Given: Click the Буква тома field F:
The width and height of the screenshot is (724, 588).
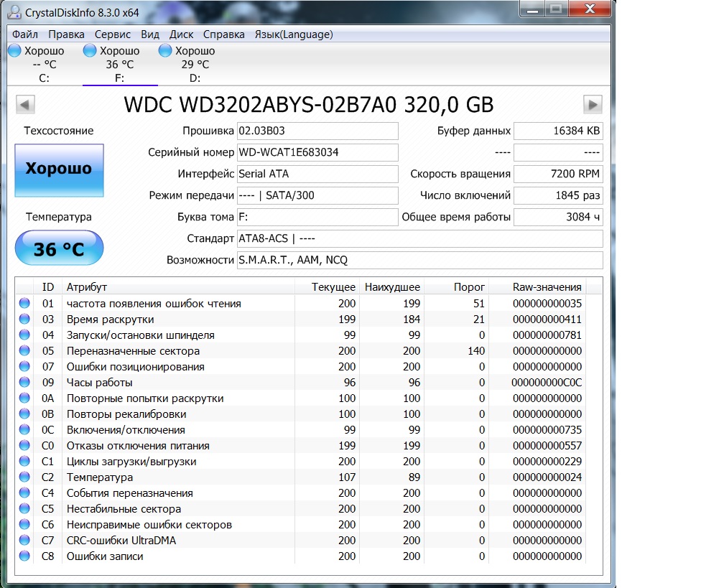Looking at the screenshot, I should click(x=317, y=217).
